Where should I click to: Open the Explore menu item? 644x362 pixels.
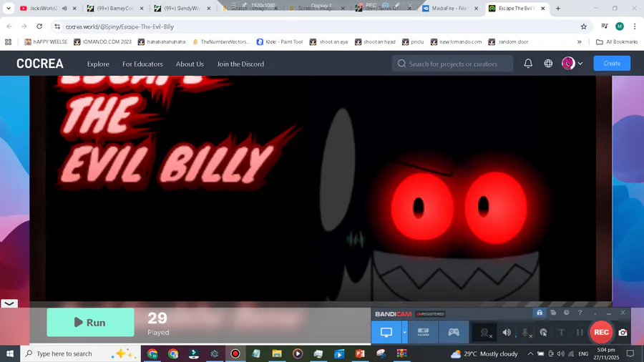coord(98,64)
